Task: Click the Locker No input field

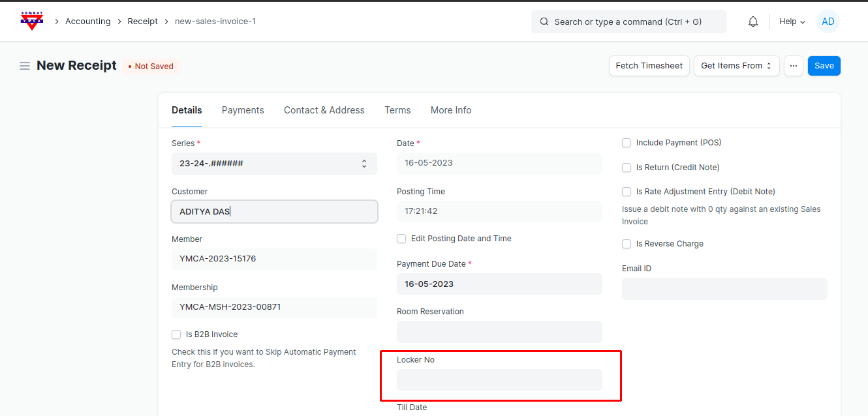Action: click(x=499, y=380)
